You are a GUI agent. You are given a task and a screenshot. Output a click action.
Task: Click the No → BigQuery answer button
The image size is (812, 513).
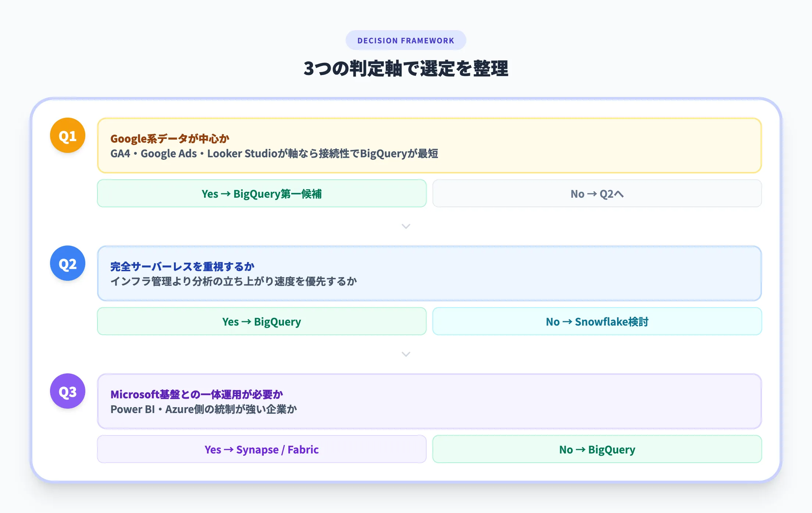597,449
